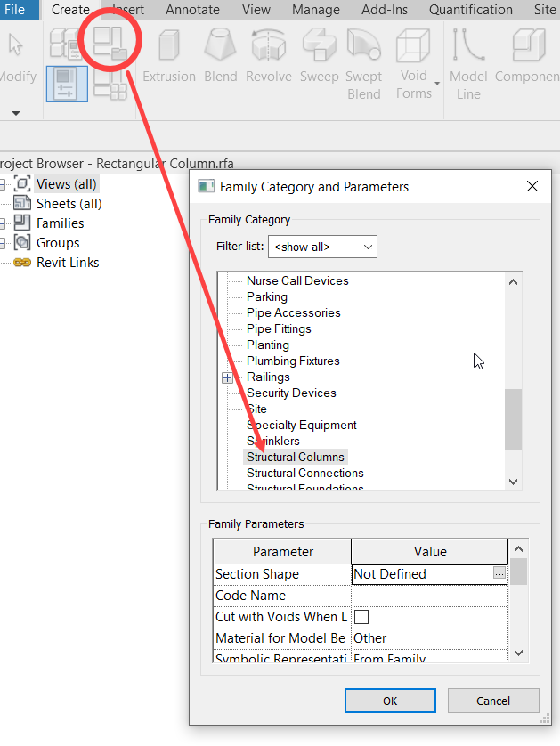Select the Blend tool
This screenshot has width=560, height=746.
220,53
